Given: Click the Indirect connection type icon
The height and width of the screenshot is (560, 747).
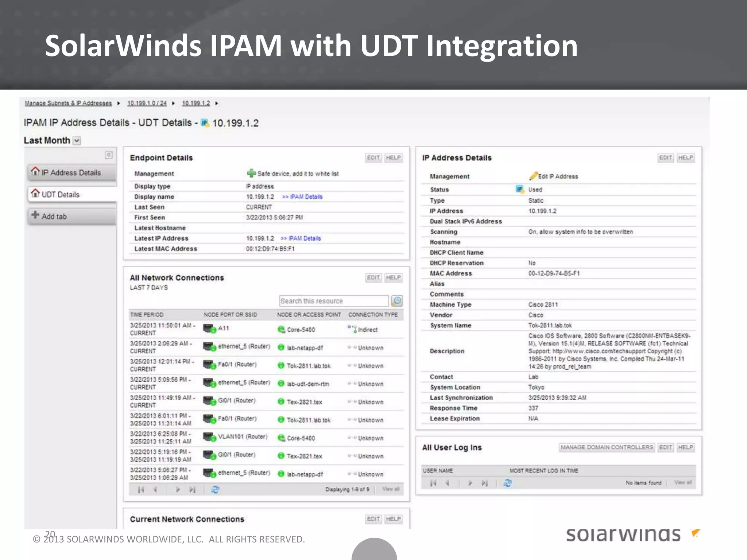Looking at the screenshot, I should point(352,329).
